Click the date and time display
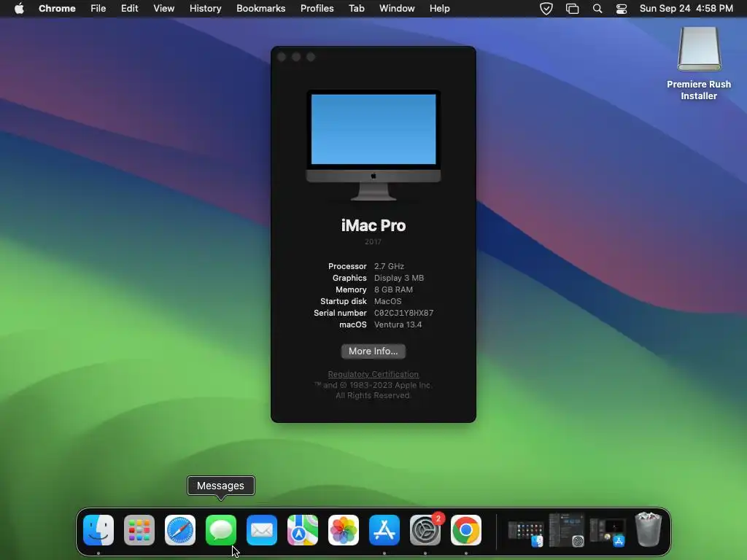 click(686, 9)
